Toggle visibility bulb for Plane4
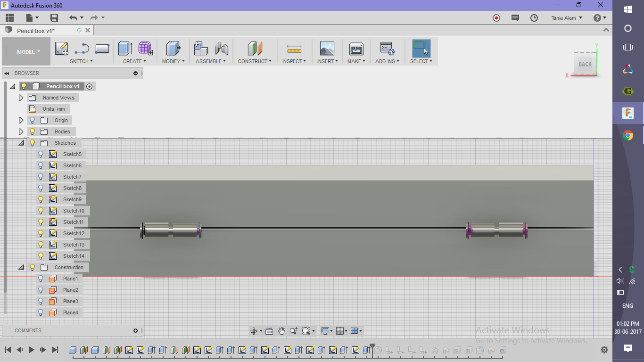The height and width of the screenshot is (362, 644). pos(41,313)
